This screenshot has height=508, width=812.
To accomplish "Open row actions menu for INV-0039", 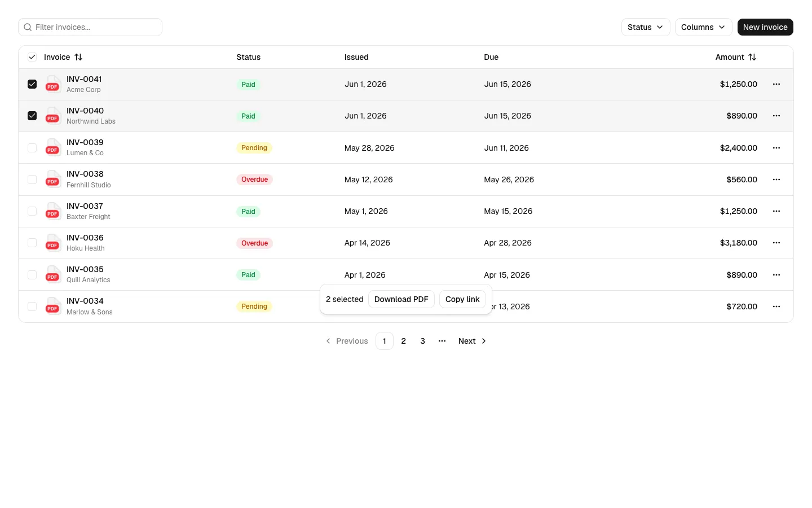I will (776, 148).
